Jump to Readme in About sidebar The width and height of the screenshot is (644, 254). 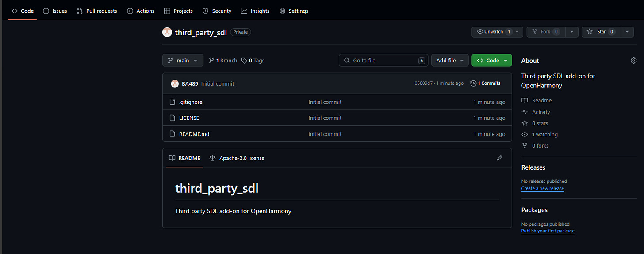tap(537, 100)
